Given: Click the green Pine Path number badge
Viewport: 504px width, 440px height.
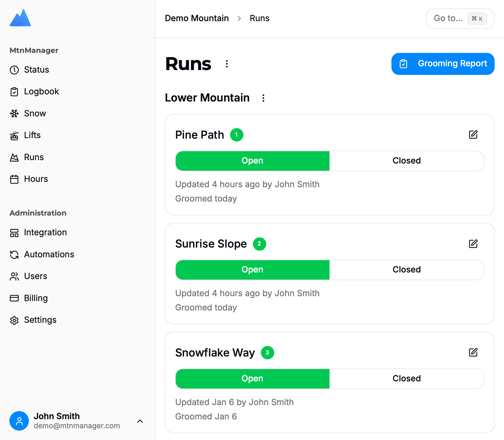Looking at the screenshot, I should [237, 135].
